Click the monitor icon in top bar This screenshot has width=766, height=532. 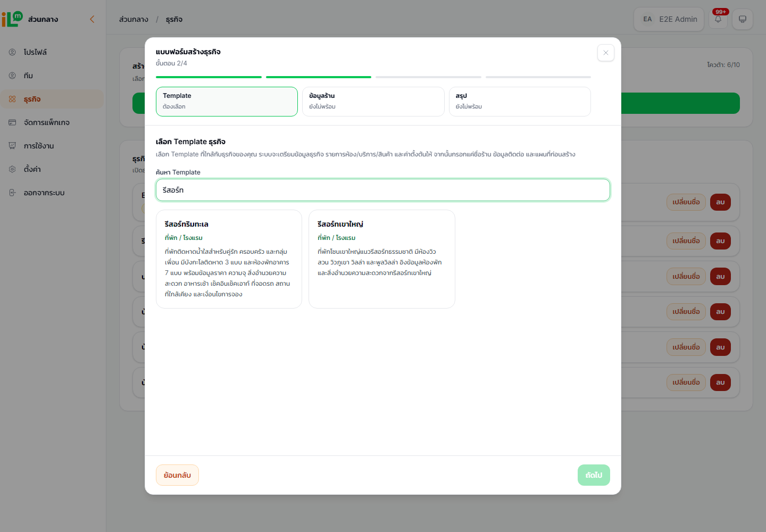click(x=743, y=19)
